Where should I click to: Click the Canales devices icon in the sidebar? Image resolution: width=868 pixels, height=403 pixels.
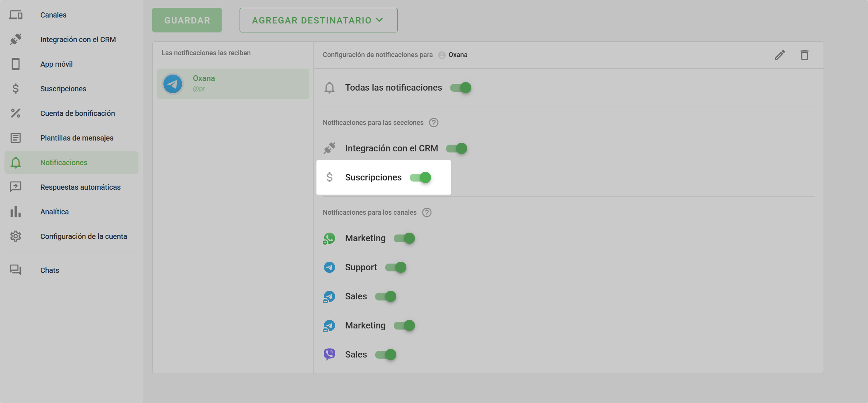pos(16,15)
